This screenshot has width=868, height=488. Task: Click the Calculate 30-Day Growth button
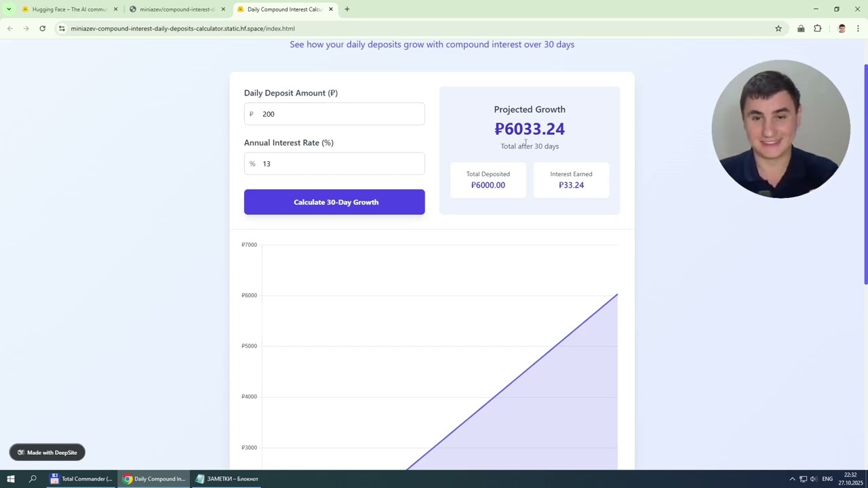coord(334,202)
